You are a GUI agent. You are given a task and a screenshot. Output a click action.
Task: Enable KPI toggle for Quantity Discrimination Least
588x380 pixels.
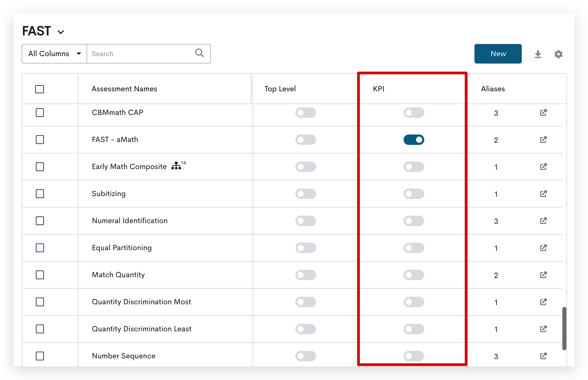click(x=414, y=329)
